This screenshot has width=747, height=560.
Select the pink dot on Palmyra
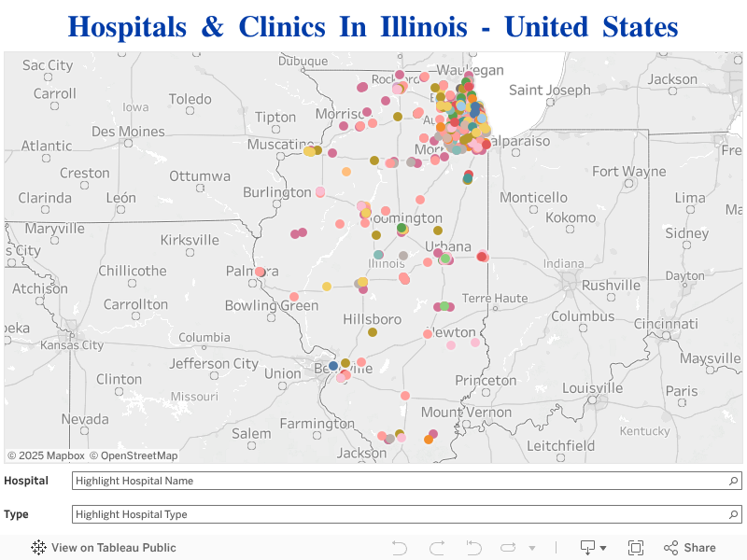[260, 272]
